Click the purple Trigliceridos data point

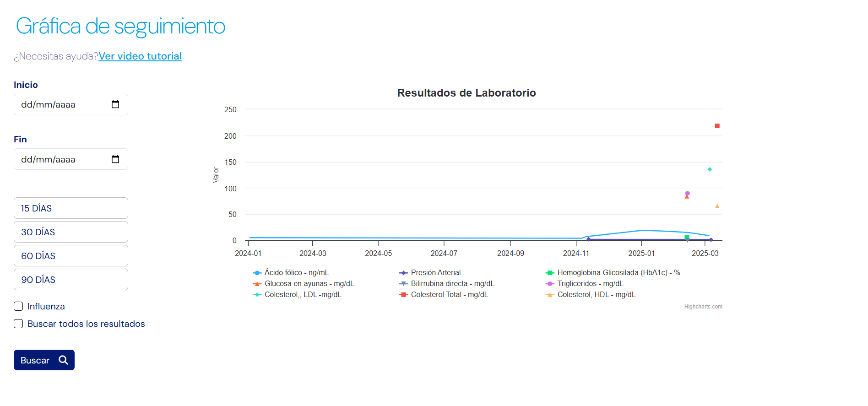pyautogui.click(x=687, y=193)
